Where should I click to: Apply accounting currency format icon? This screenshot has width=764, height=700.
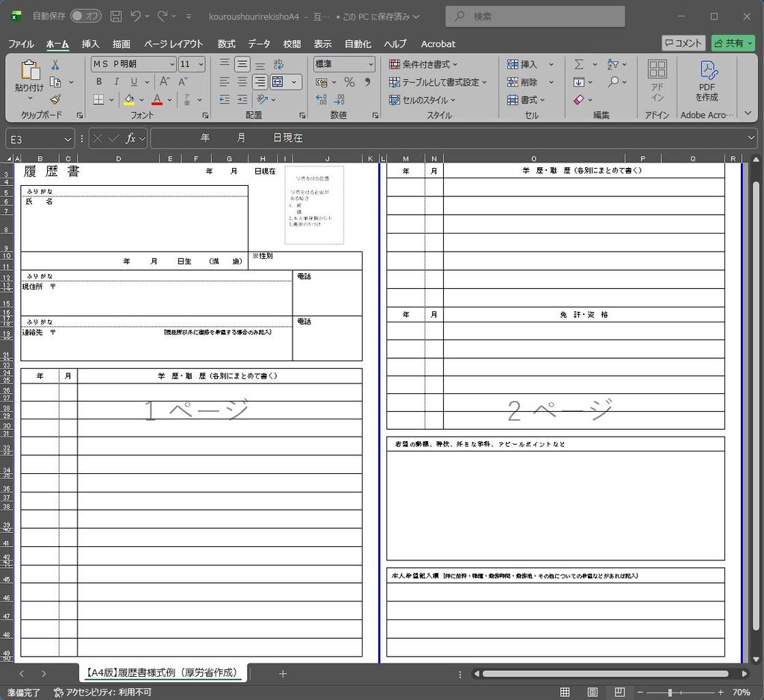[x=322, y=82]
